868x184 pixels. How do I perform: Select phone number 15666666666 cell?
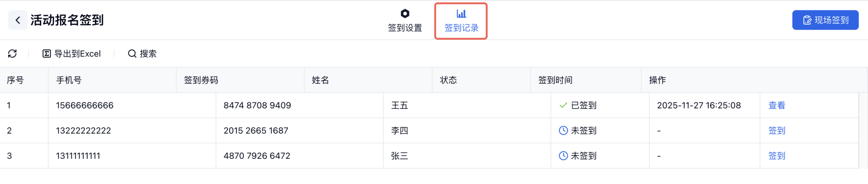pos(85,105)
